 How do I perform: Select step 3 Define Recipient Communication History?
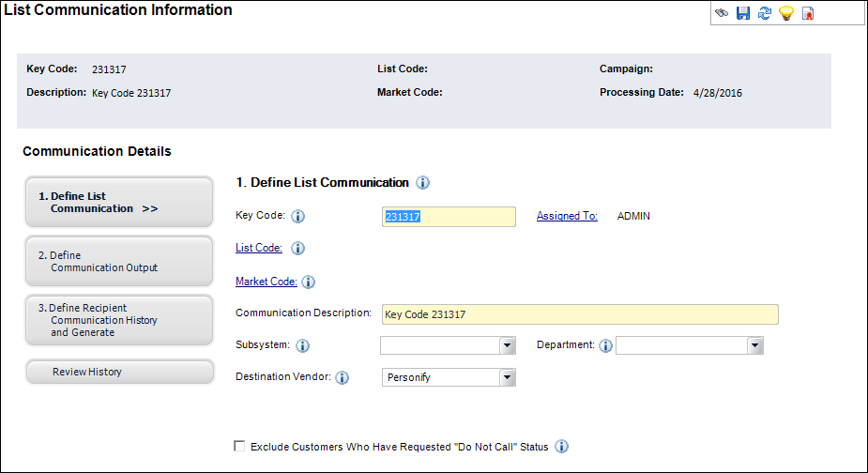point(119,320)
